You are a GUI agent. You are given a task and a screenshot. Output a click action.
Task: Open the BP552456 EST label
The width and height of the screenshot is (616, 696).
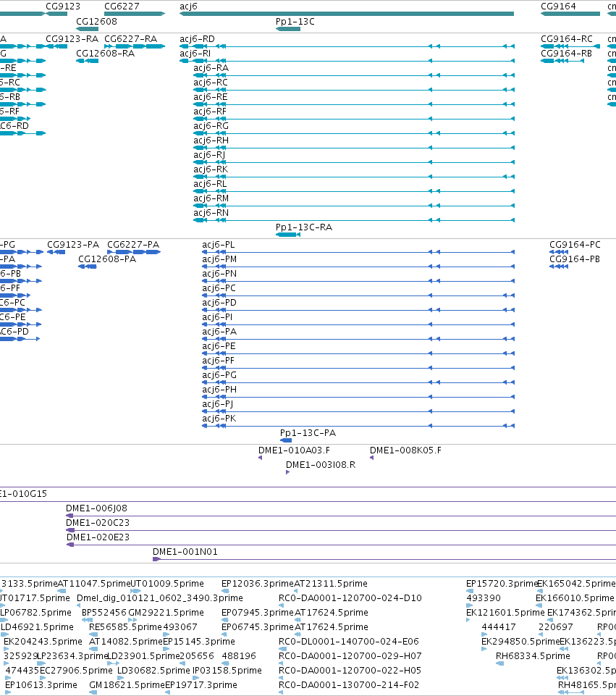tap(104, 613)
